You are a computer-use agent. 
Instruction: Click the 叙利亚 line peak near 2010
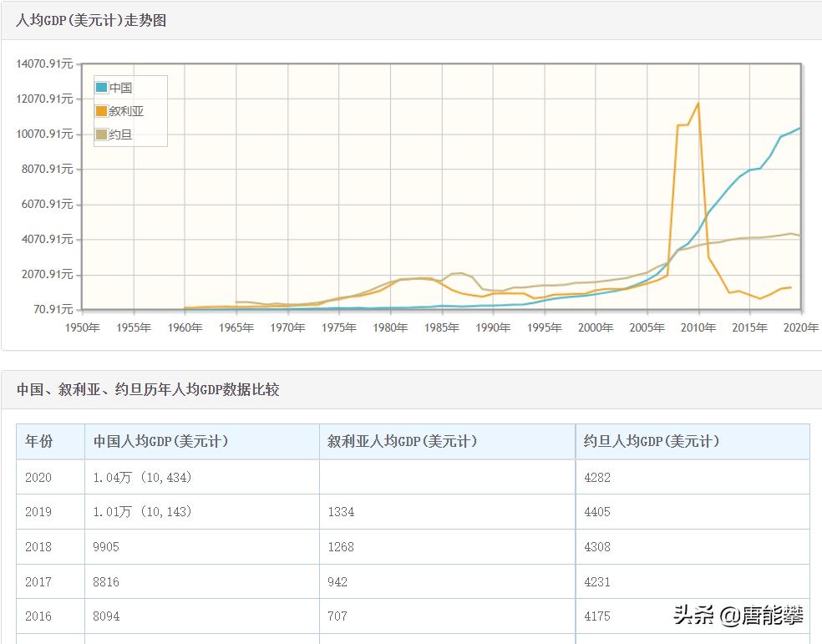tap(698, 104)
